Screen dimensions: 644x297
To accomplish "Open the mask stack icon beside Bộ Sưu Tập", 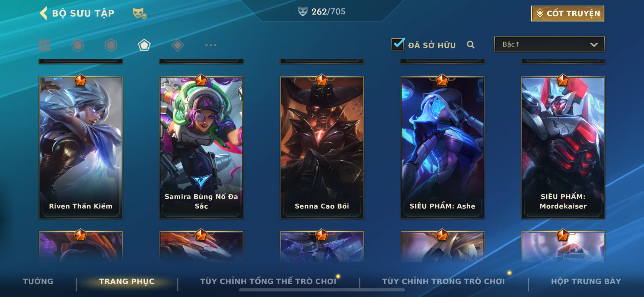I will click(x=140, y=14).
